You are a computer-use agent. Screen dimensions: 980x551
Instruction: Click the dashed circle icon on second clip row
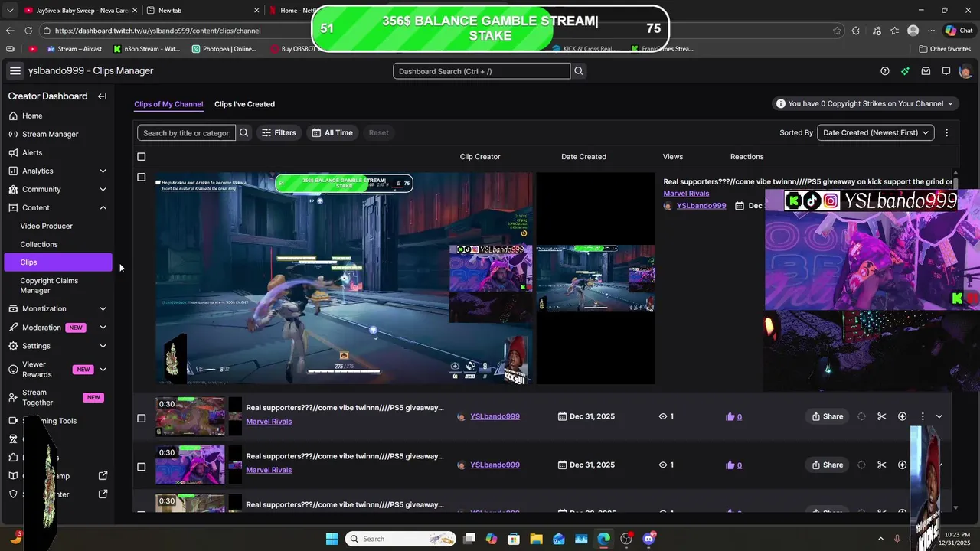click(861, 465)
